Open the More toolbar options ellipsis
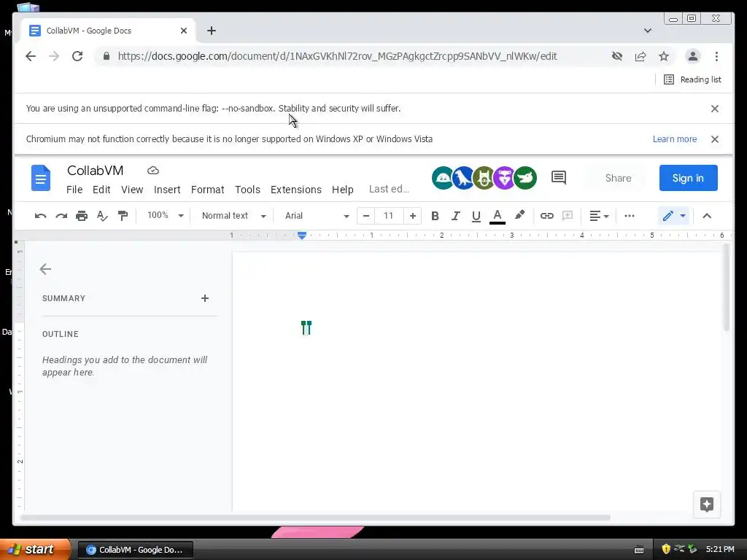The height and width of the screenshot is (560, 747). tap(630, 216)
